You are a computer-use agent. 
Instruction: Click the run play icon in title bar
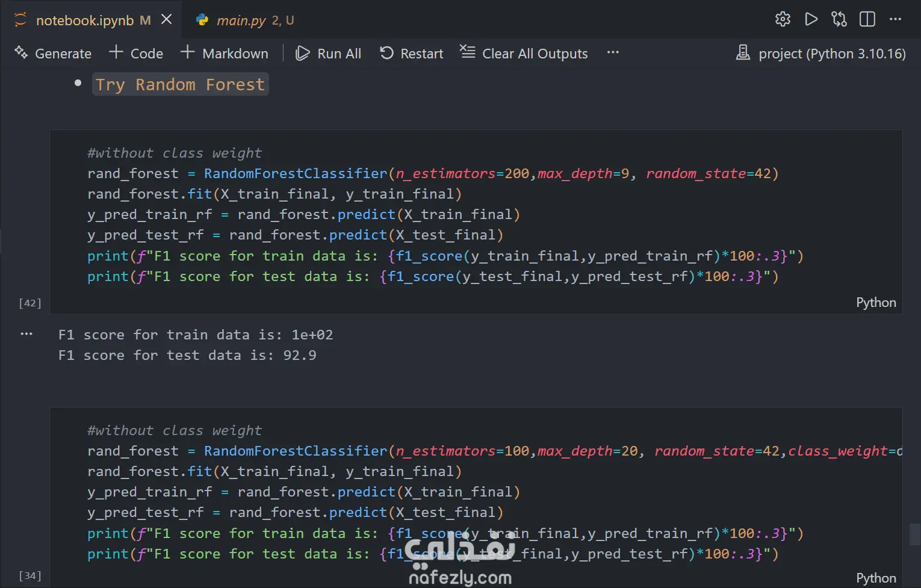tap(811, 19)
